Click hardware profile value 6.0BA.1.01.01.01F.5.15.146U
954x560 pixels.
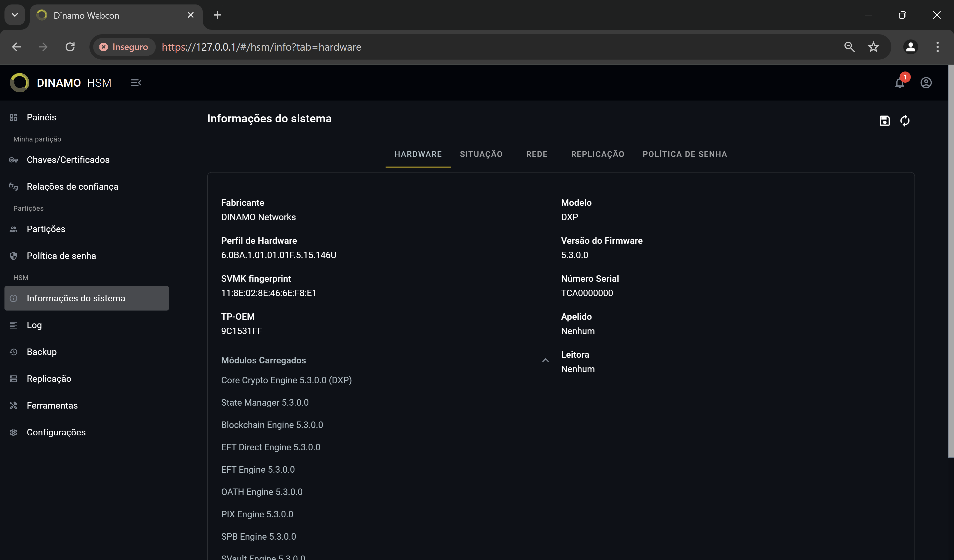point(279,255)
